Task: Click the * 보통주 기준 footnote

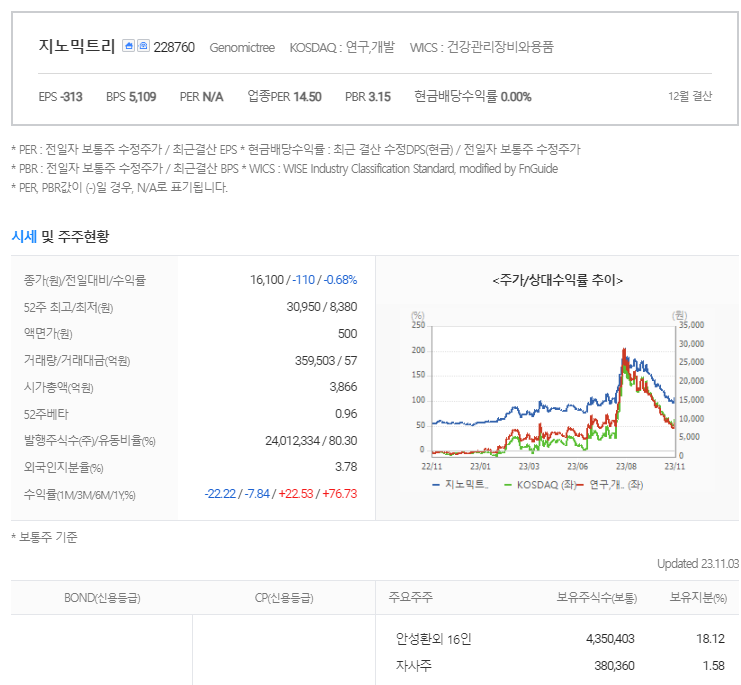Action: coord(44,538)
